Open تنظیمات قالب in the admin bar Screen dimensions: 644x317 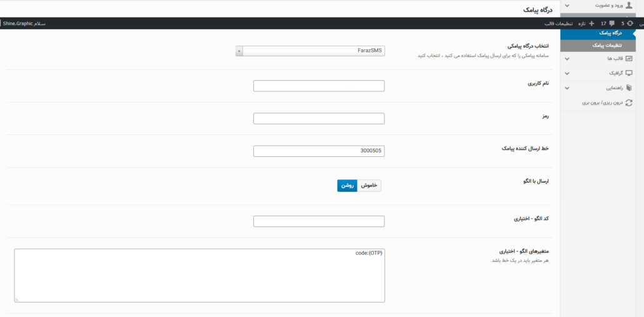tap(559, 23)
